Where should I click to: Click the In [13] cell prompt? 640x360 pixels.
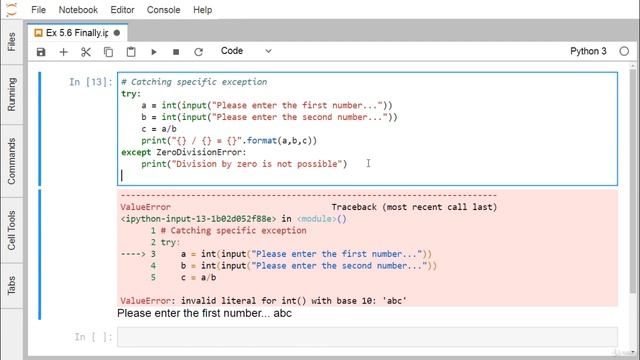point(90,82)
